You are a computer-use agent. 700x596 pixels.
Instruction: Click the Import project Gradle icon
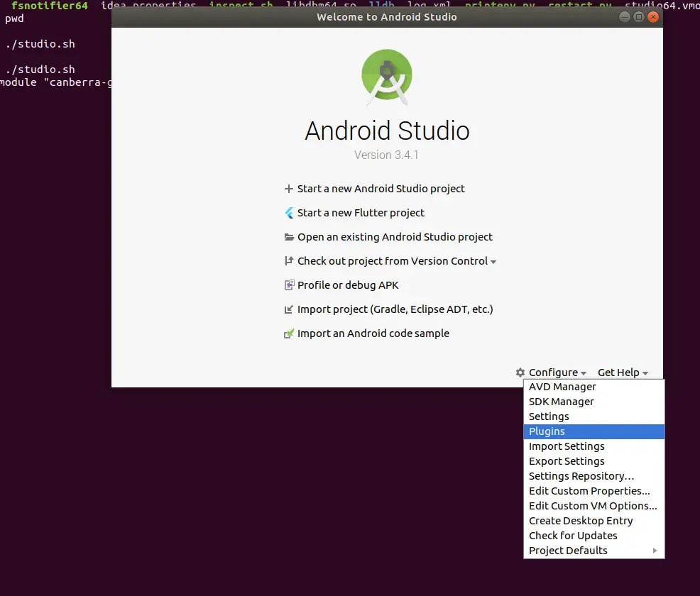pos(288,309)
